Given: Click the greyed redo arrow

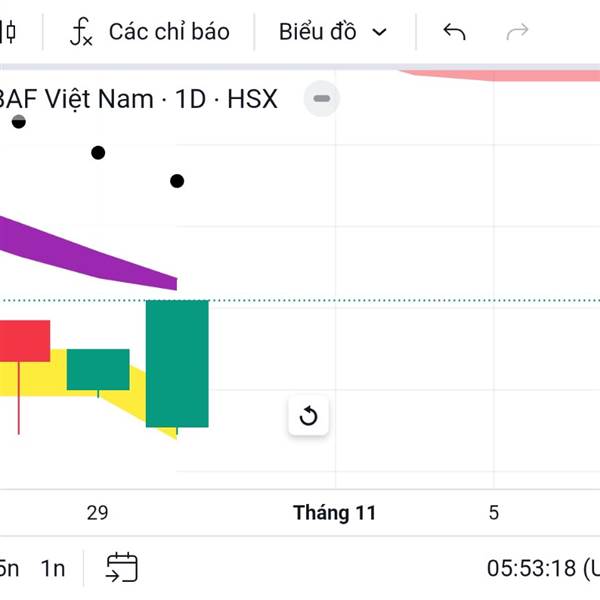Looking at the screenshot, I should coord(517,32).
